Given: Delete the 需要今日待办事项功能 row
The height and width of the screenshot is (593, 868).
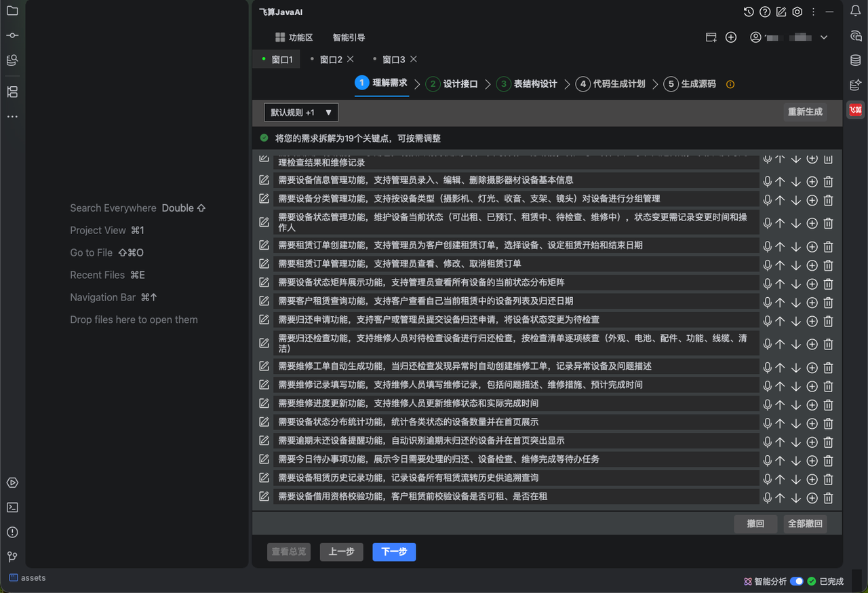Looking at the screenshot, I should 828,461.
